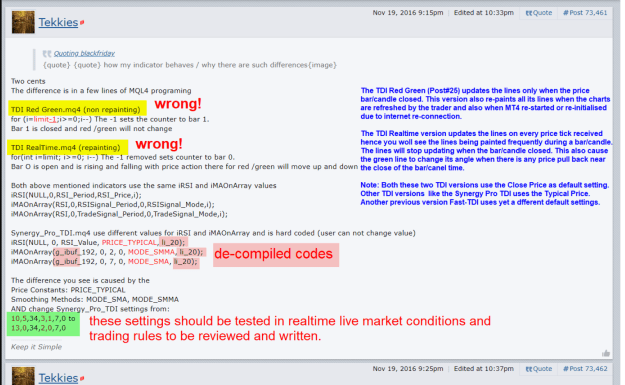This screenshot has width=625, height=385.
Task: Follow the Quoting blackfriday link
Action: [x=84, y=53]
